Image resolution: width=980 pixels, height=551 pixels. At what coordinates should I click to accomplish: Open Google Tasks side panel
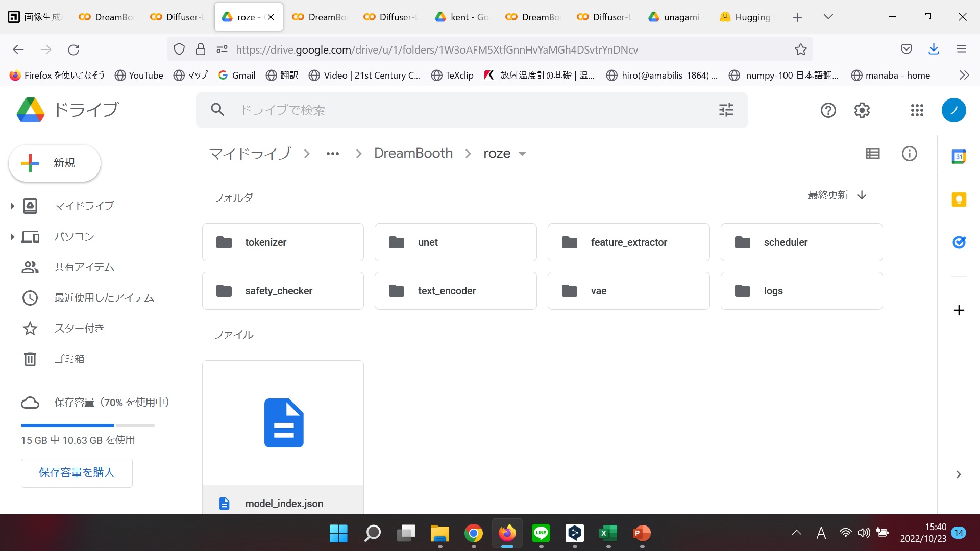point(959,242)
